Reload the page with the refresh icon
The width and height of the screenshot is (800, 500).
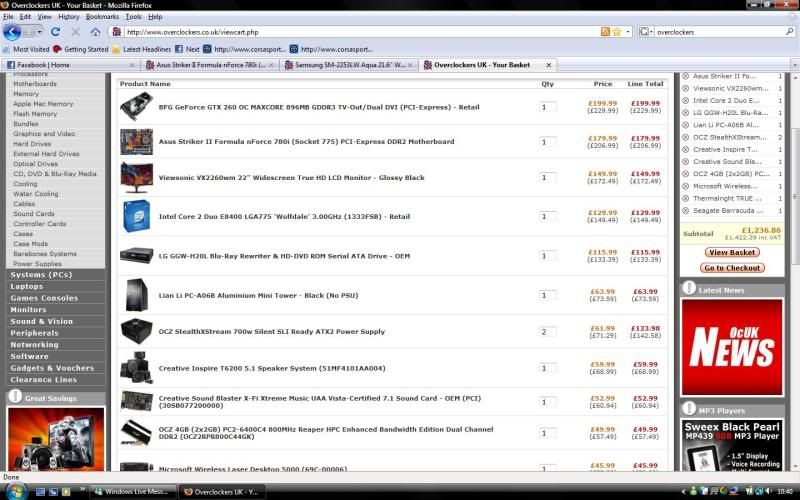(56, 32)
